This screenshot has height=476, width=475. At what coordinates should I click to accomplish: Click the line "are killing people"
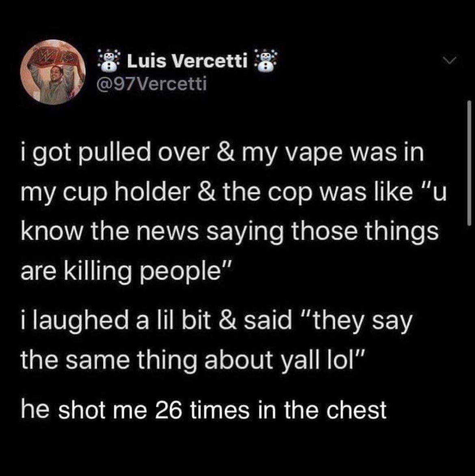tap(127, 271)
